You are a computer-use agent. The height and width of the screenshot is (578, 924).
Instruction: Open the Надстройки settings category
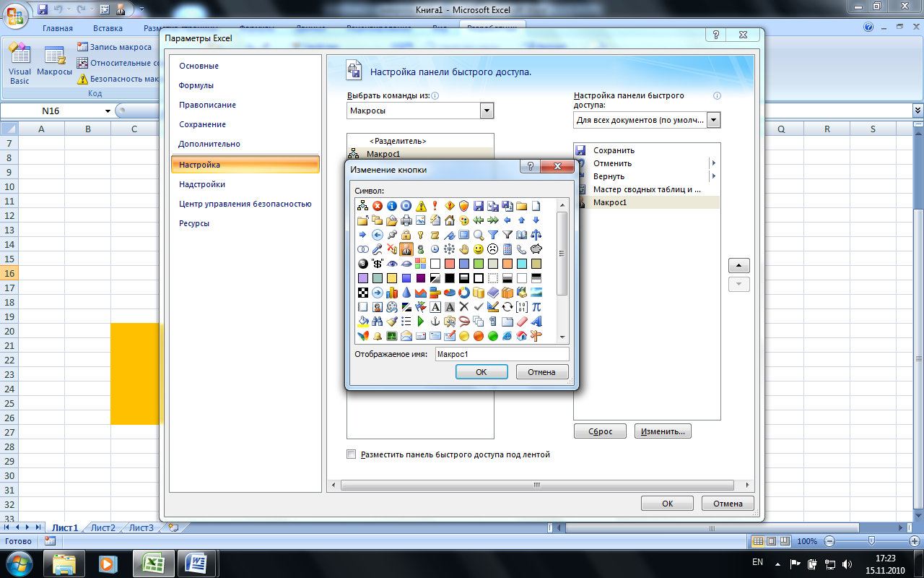[202, 184]
